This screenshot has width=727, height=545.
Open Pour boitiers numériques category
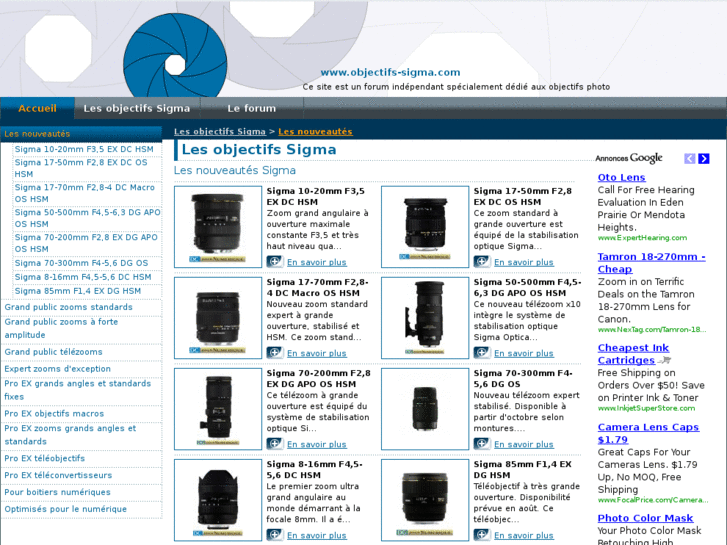[57, 492]
